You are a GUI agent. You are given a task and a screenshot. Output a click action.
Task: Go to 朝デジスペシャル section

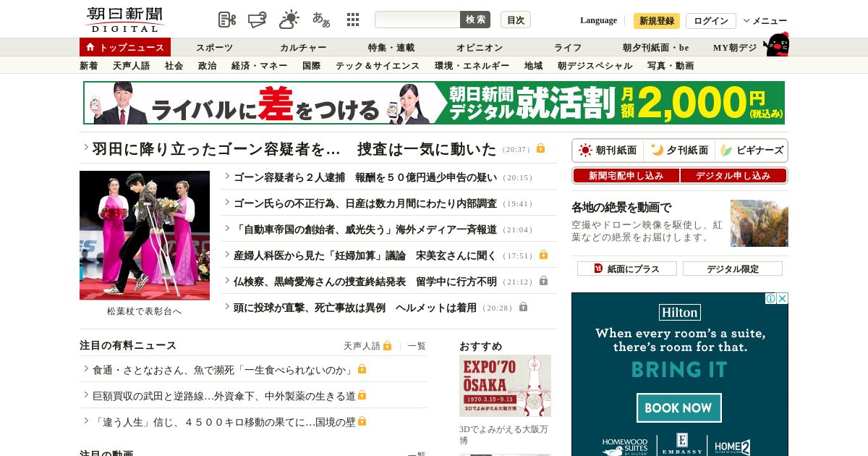[595, 66]
